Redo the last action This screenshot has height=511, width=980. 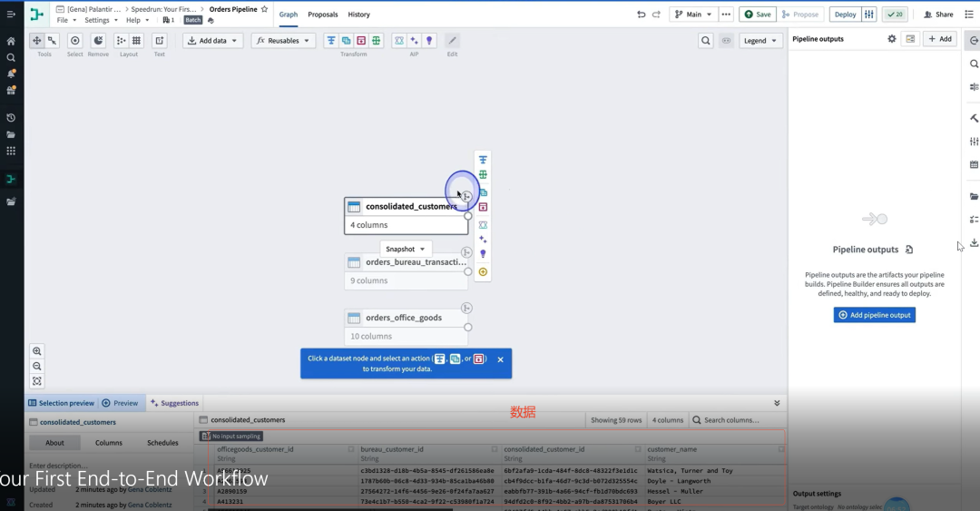point(656,15)
